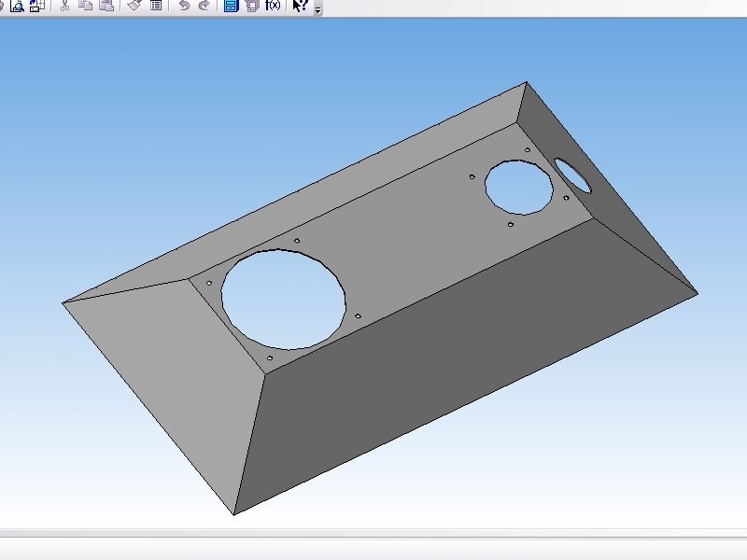Open the properties table list icon

coord(156,6)
